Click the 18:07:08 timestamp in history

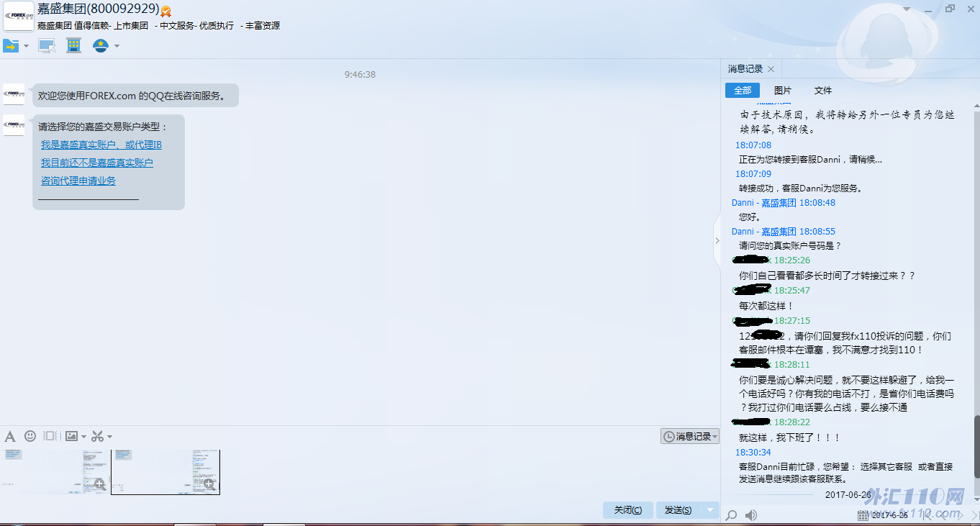(x=753, y=145)
